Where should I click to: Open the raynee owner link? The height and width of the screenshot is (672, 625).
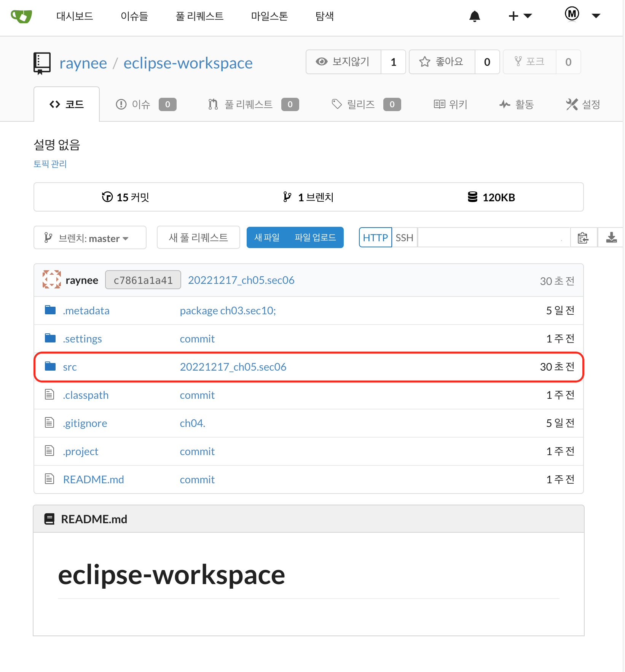(83, 63)
